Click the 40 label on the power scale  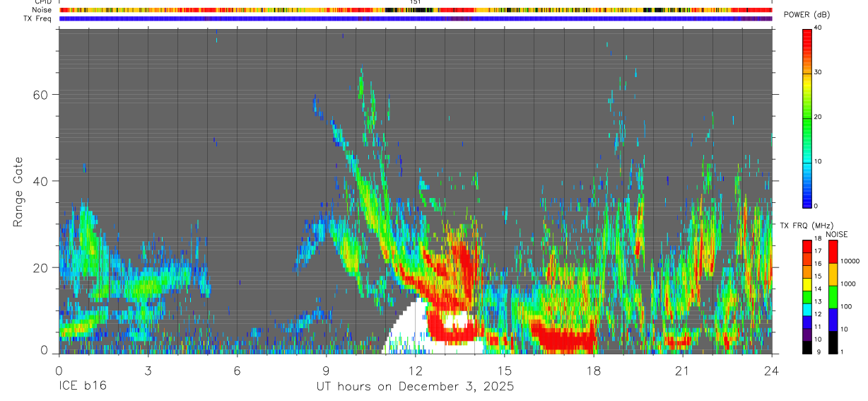point(817,28)
